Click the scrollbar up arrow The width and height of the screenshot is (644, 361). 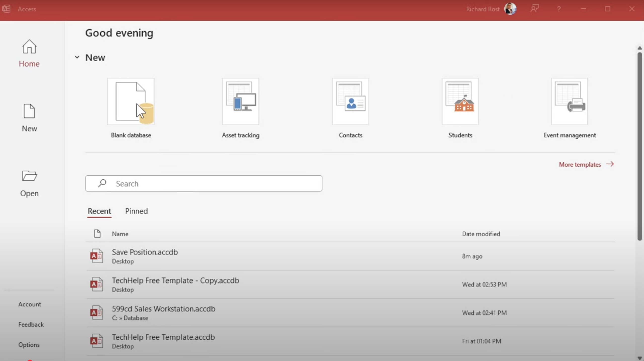coord(639,48)
